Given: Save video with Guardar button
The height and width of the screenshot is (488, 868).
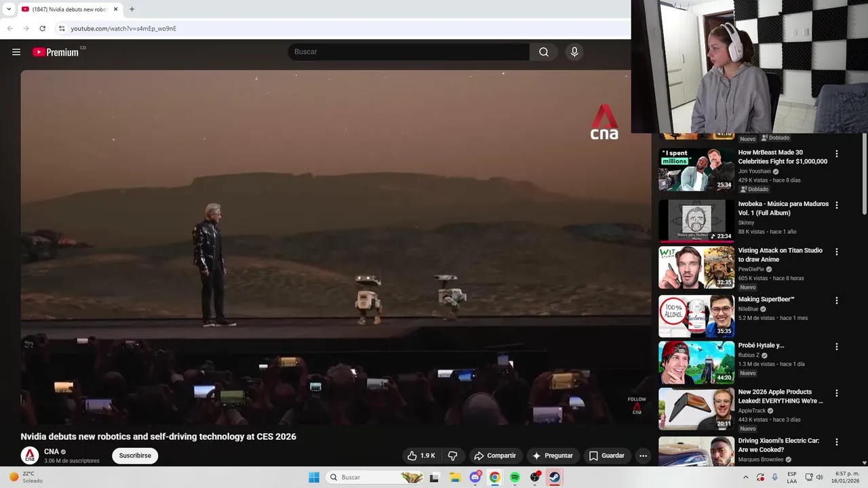Looking at the screenshot, I should (606, 455).
